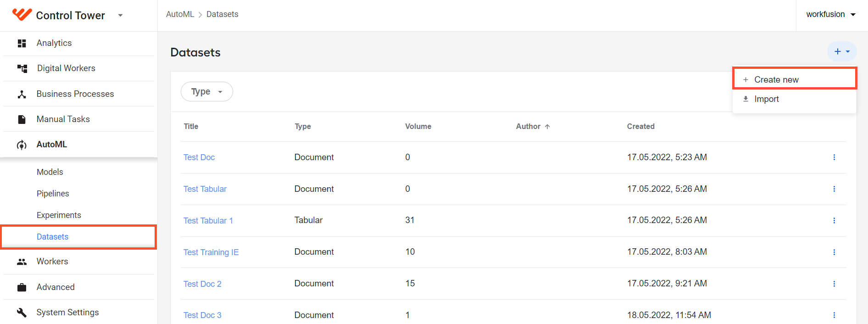The width and height of the screenshot is (868, 324).
Task: Open more options for Test Tabular row
Action: [x=834, y=189]
